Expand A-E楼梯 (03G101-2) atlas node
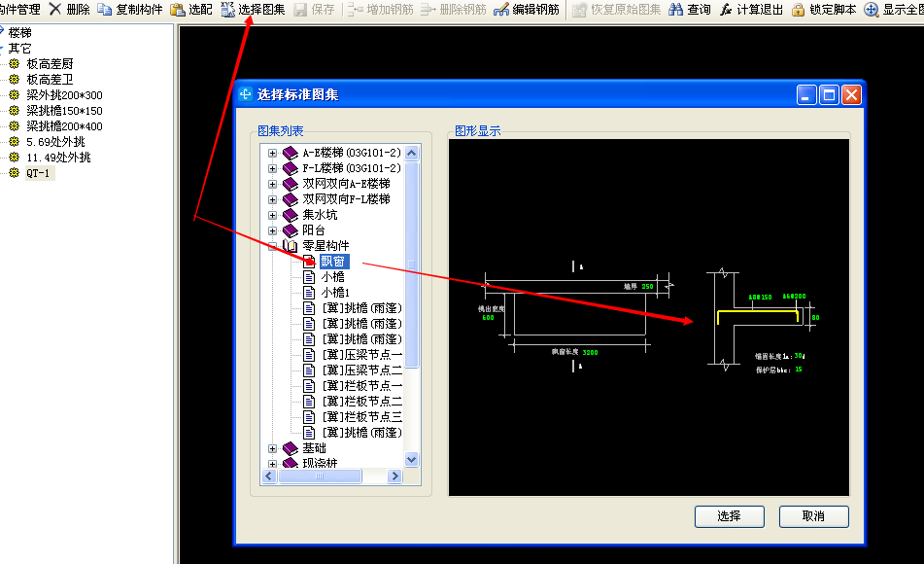Image resolution: width=924 pixels, height=564 pixels. coord(272,153)
